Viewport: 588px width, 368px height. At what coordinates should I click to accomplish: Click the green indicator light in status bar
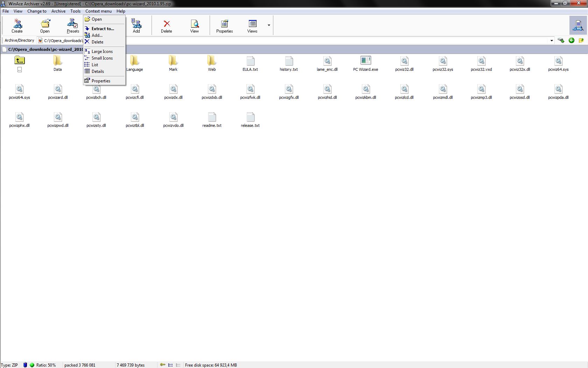(32, 365)
